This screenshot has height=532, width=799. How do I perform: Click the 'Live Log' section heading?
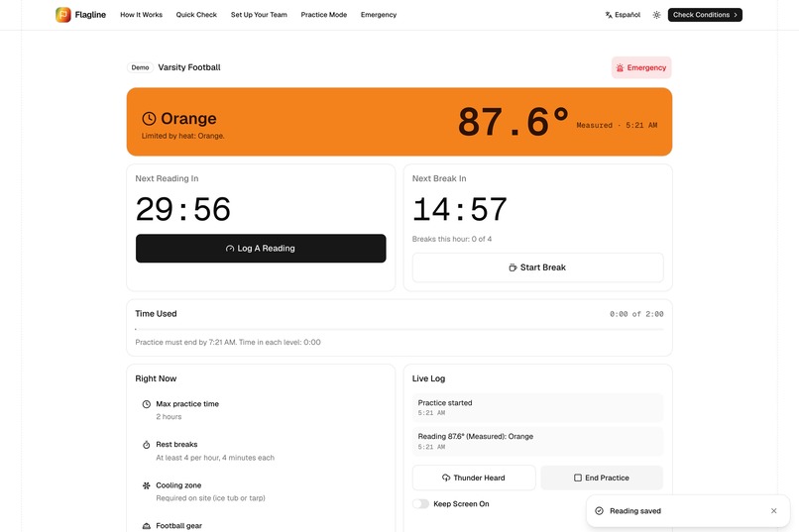[x=428, y=378]
